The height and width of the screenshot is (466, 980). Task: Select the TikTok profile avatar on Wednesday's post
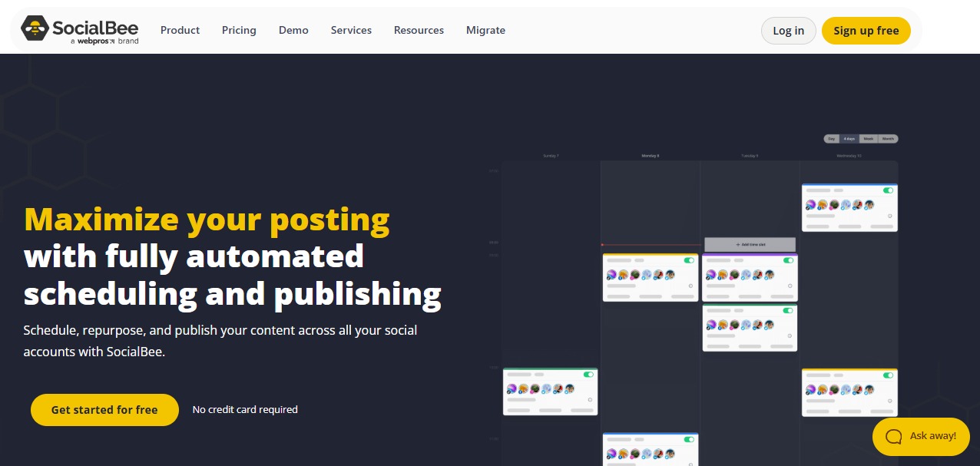(811, 204)
